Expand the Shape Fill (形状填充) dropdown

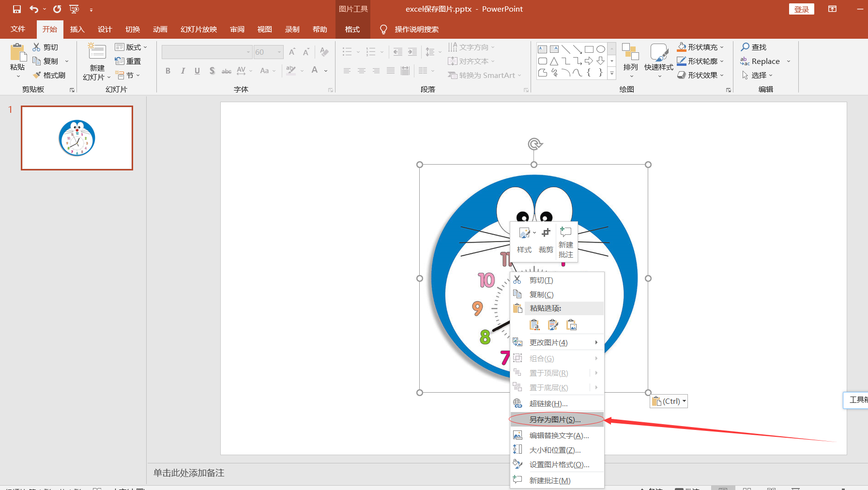[x=722, y=47]
